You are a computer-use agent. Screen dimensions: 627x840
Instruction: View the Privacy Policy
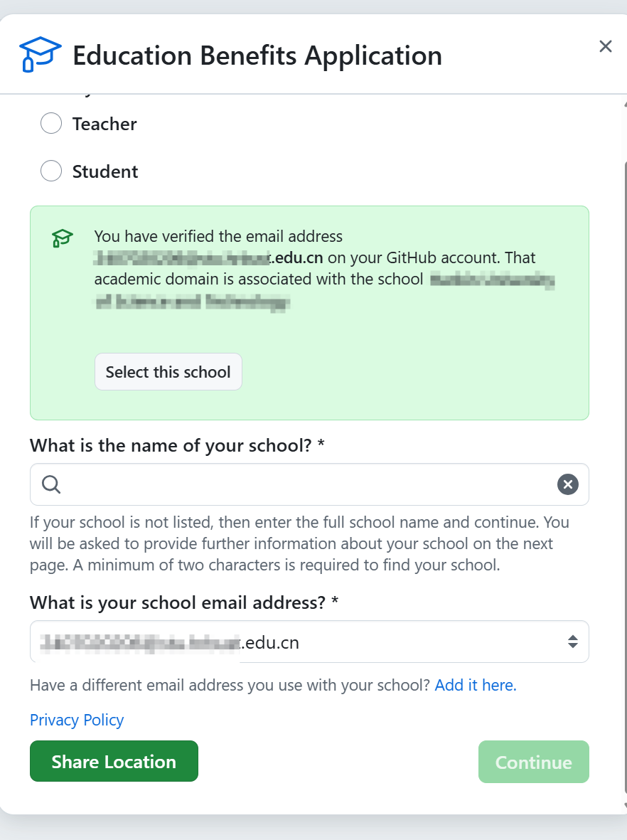[x=76, y=720]
